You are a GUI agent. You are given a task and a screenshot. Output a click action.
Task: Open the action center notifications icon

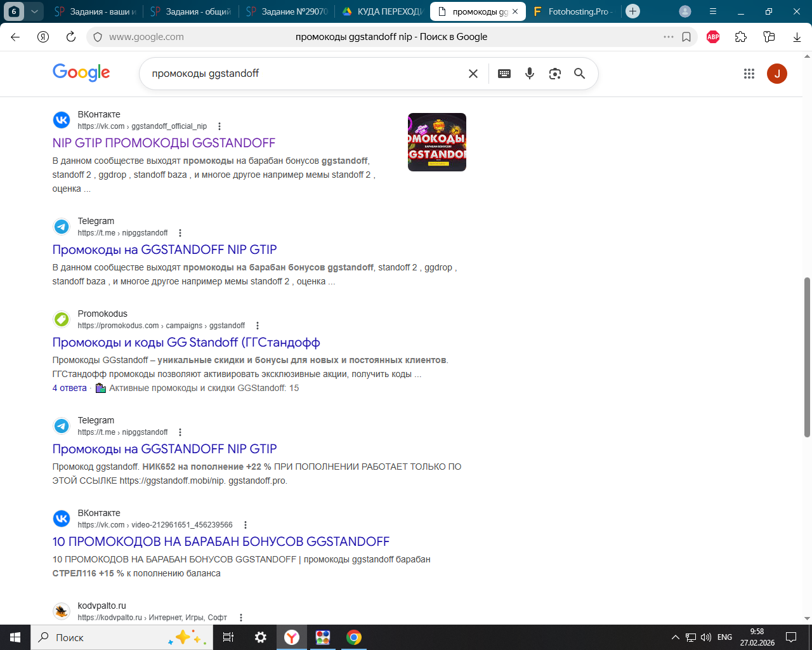(791, 637)
